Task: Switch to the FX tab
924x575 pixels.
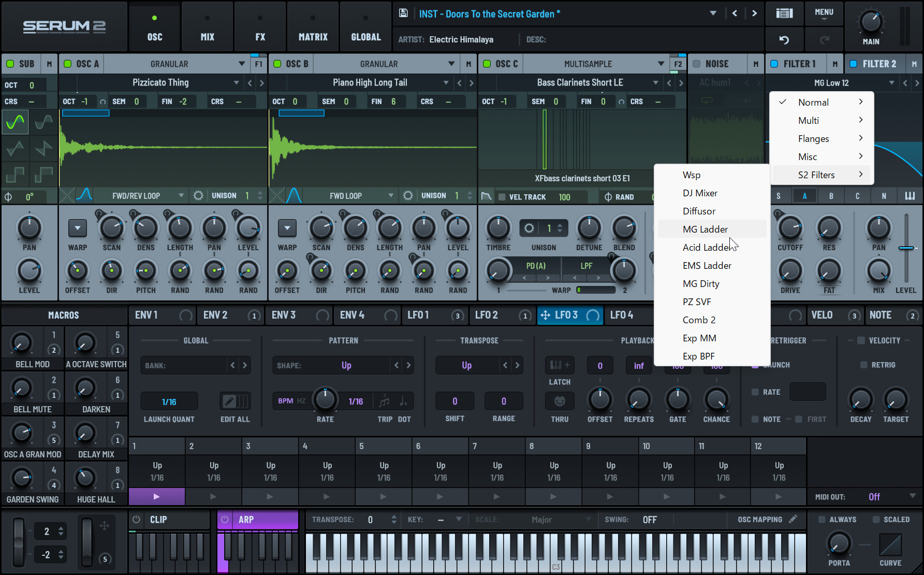Action: (260, 26)
